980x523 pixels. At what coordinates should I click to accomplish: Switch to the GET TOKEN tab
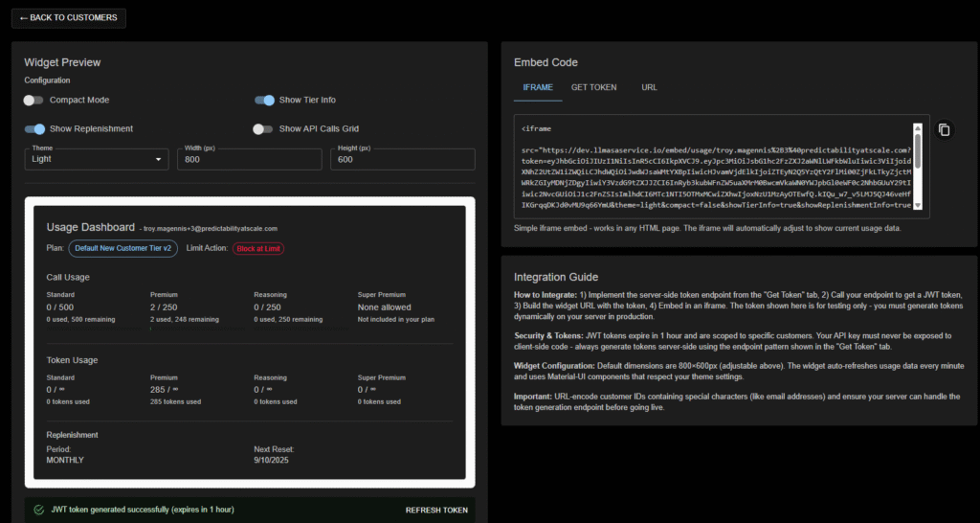(x=593, y=87)
